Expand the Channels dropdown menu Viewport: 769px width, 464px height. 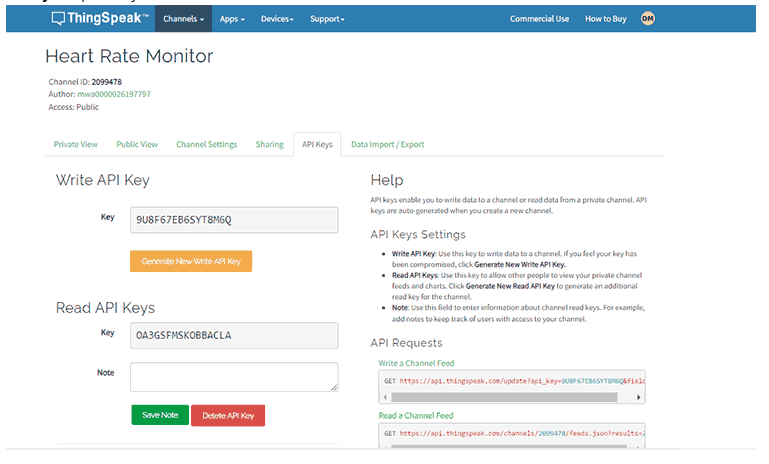pyautogui.click(x=183, y=18)
